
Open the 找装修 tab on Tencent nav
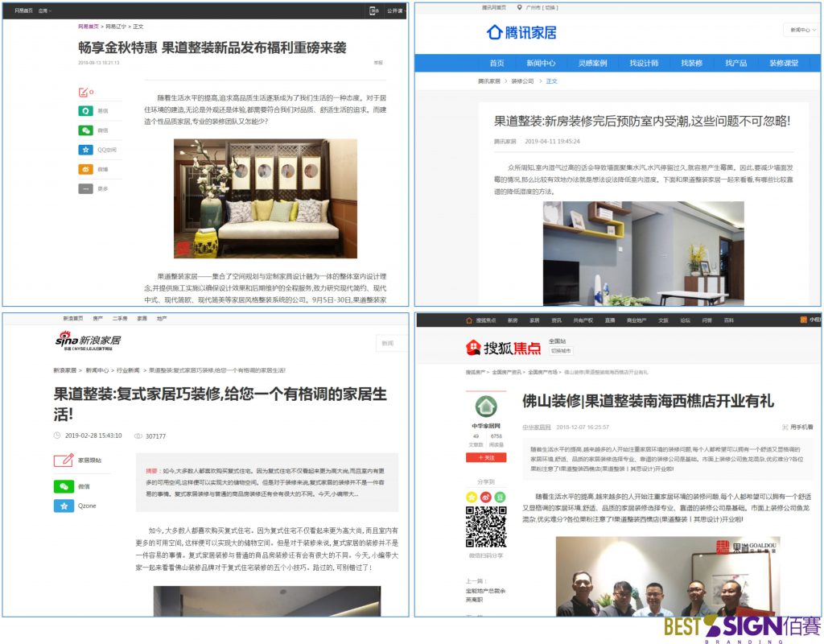click(691, 63)
